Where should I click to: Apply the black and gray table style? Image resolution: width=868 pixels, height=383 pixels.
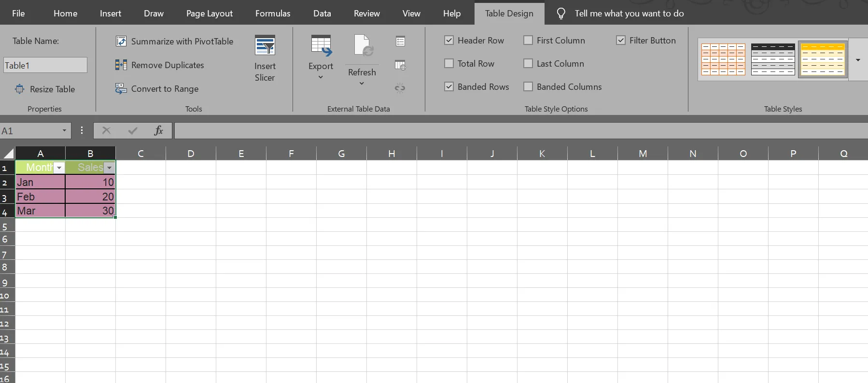click(x=773, y=59)
